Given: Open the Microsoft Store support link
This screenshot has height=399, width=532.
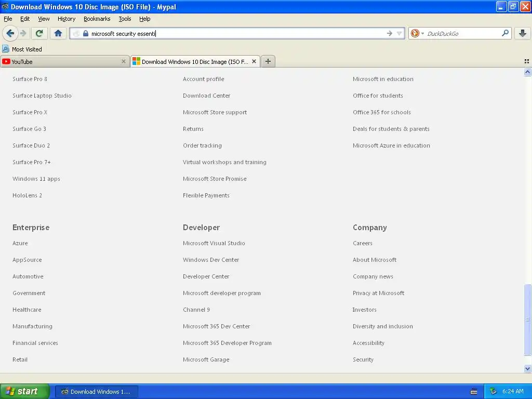Looking at the screenshot, I should pos(215,112).
